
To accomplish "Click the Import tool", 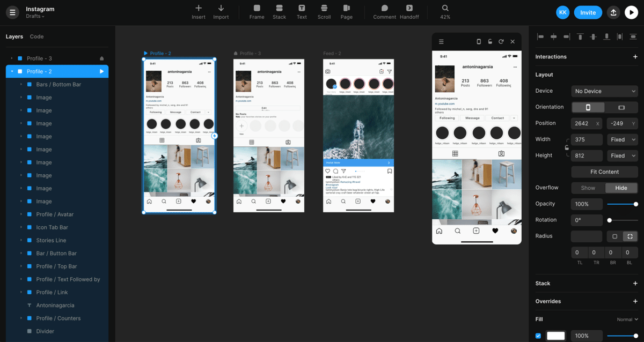I will (221, 12).
